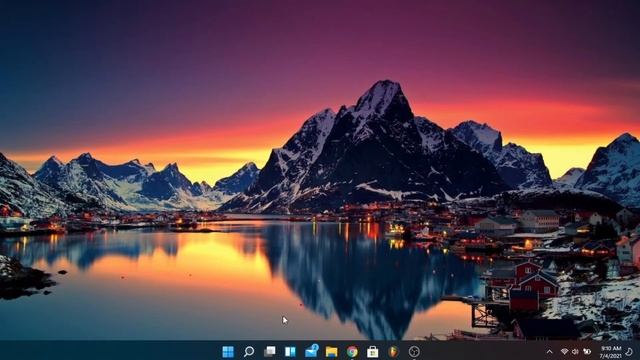640x360 pixels.
Task: Open File Explorer folder icon
Action: click(331, 351)
